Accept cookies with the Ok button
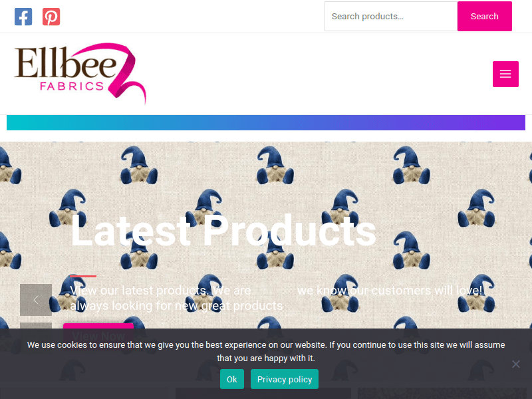Image resolution: width=532 pixels, height=399 pixels. pyautogui.click(x=231, y=379)
